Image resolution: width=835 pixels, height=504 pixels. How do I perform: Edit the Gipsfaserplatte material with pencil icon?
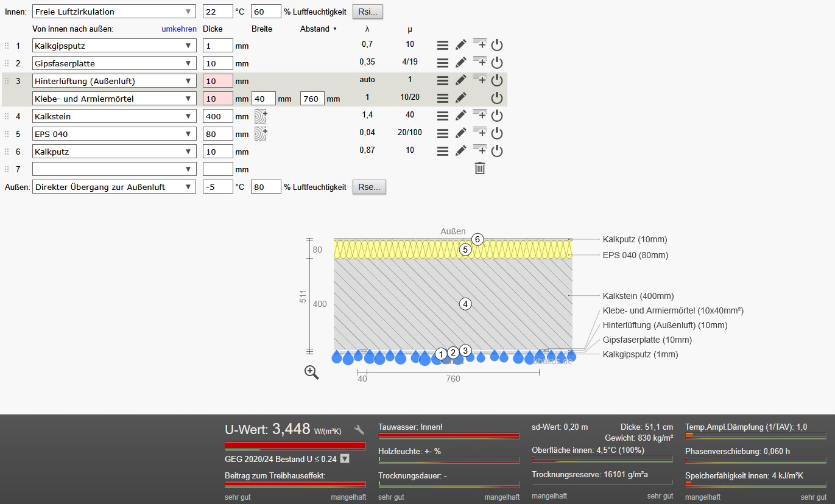[x=461, y=63]
